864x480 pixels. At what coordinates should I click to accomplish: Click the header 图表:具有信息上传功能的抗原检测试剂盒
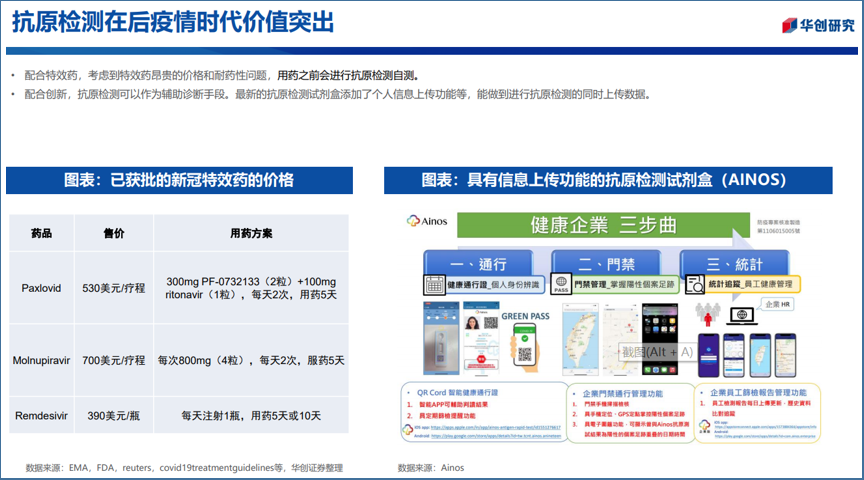pos(608,180)
